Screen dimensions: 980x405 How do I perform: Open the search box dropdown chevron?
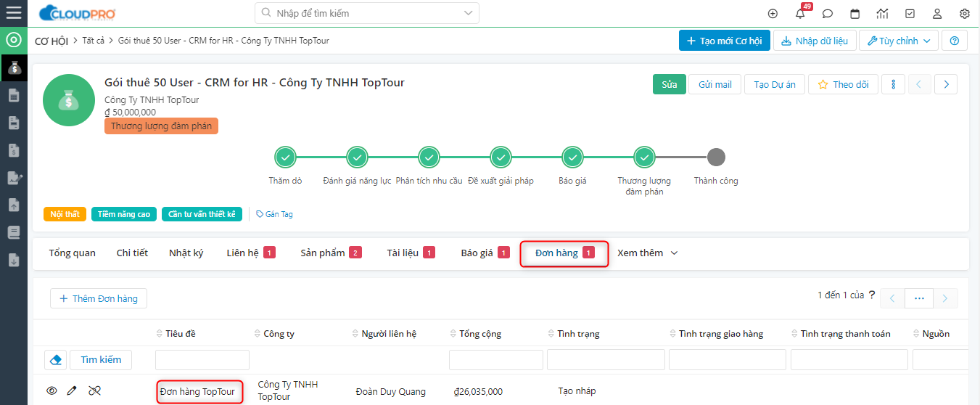point(468,13)
